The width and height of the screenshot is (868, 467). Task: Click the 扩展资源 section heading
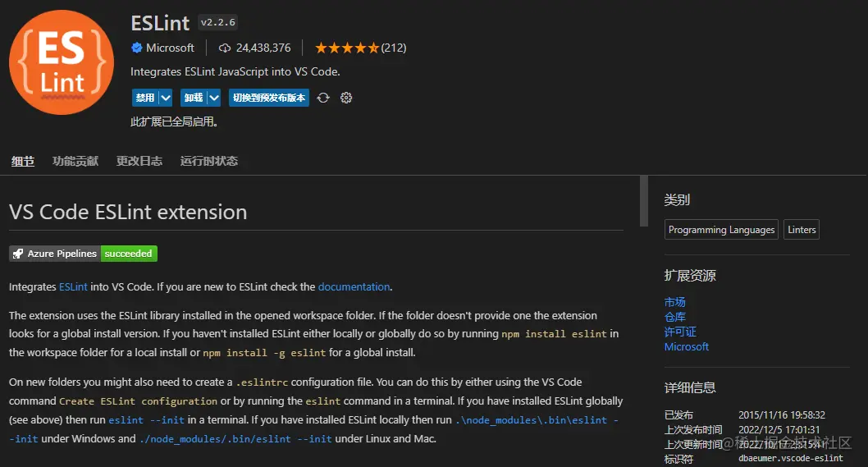tap(690, 275)
